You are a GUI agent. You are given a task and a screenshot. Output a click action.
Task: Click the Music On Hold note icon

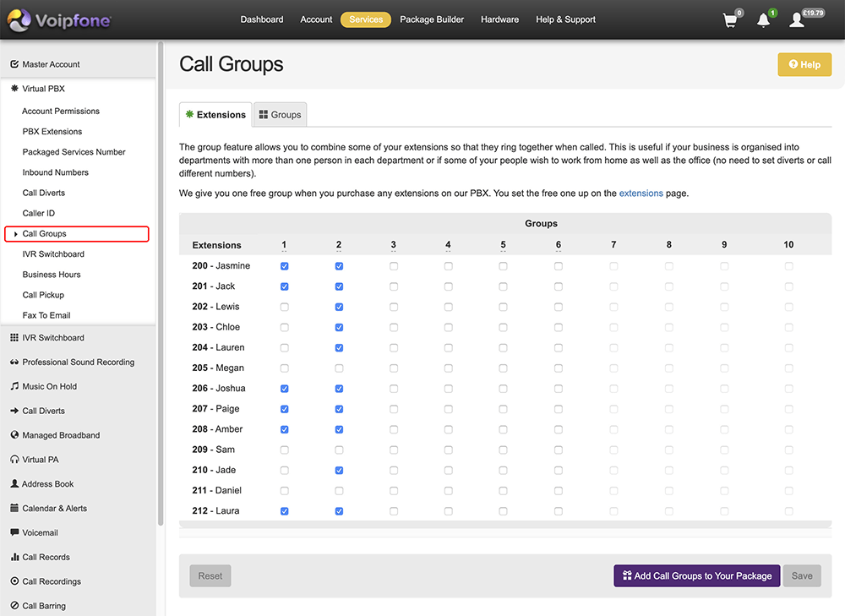pos(14,386)
